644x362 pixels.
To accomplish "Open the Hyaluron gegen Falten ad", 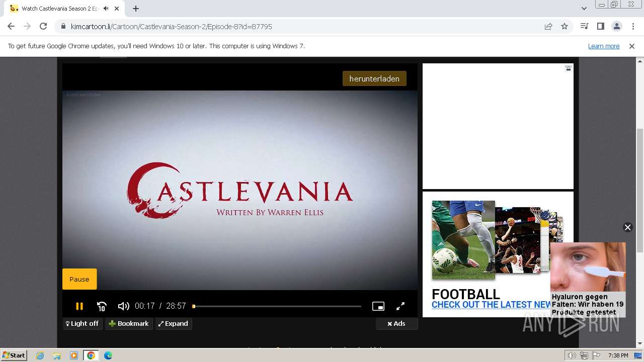I will [x=588, y=279].
